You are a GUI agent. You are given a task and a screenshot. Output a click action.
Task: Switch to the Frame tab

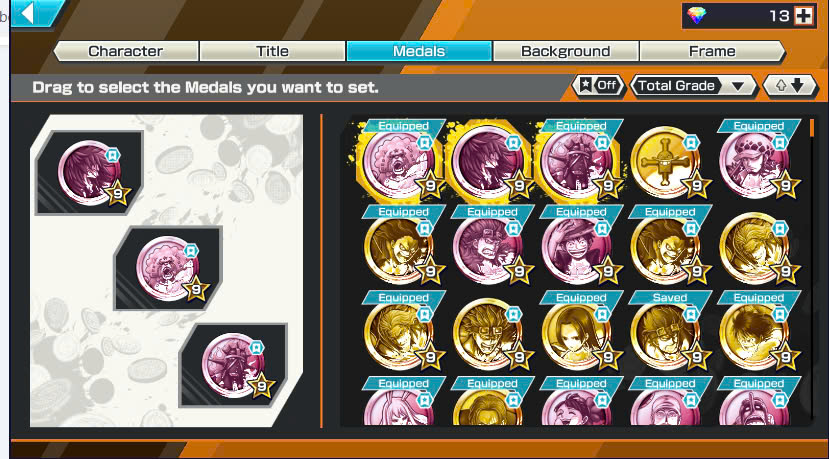coord(712,51)
